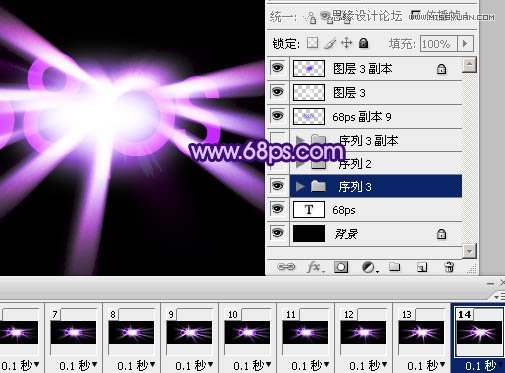Screen dimensions: 505x373
Task: Hide the 背景 layer
Action: point(277,233)
